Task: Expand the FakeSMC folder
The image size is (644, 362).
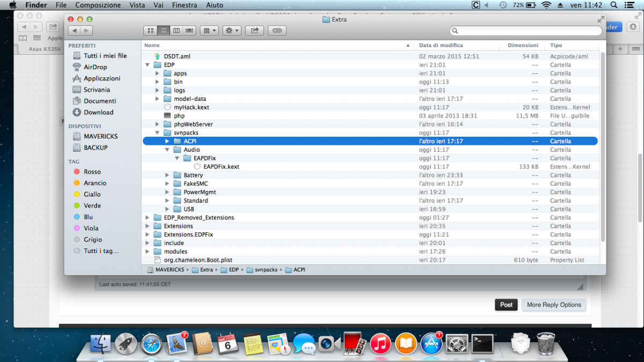Action: 167,183
